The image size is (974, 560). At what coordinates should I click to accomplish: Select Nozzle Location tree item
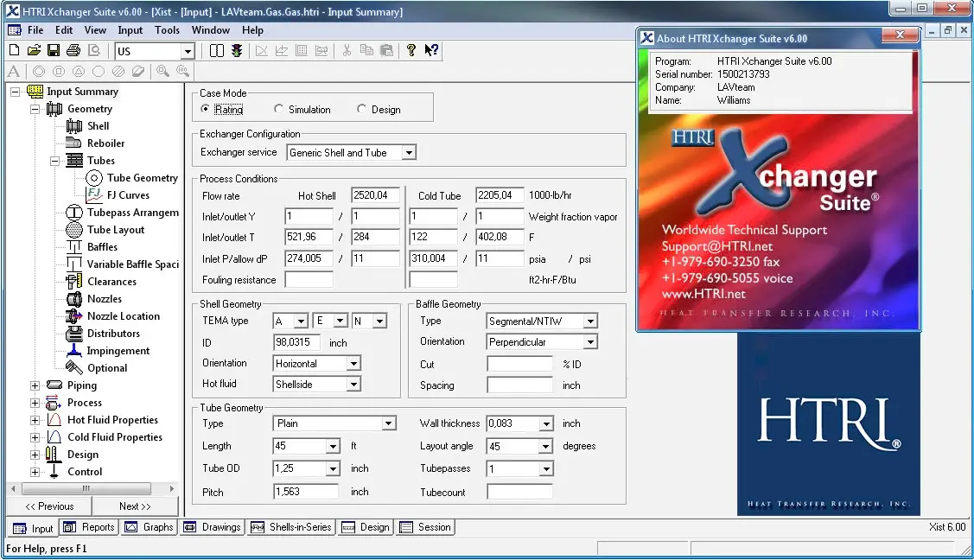click(123, 316)
